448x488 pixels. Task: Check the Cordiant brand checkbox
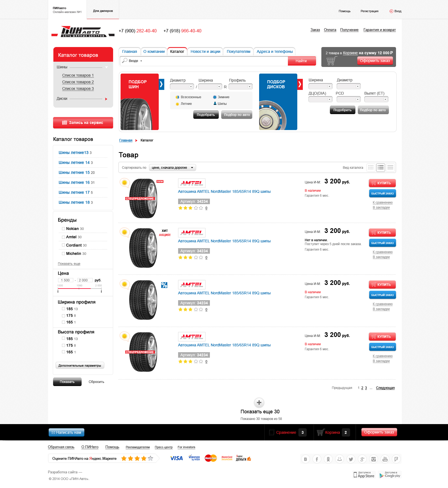(x=63, y=245)
